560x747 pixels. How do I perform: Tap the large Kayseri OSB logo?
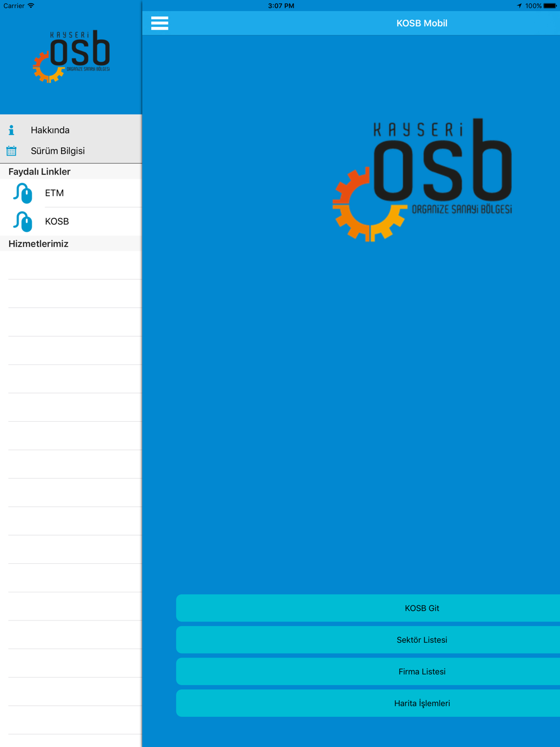tap(422, 180)
